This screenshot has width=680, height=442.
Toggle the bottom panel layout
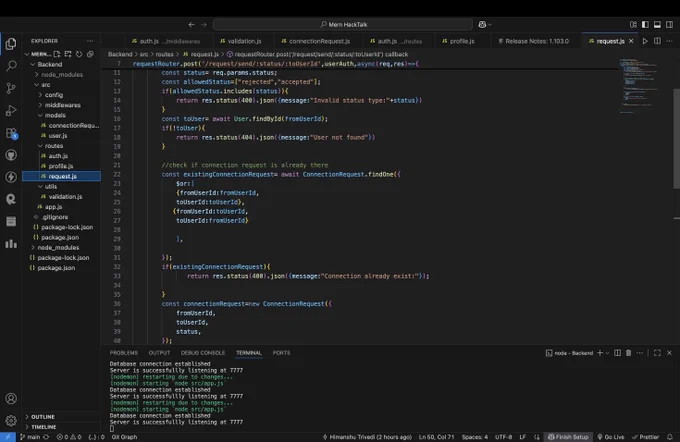click(x=657, y=25)
